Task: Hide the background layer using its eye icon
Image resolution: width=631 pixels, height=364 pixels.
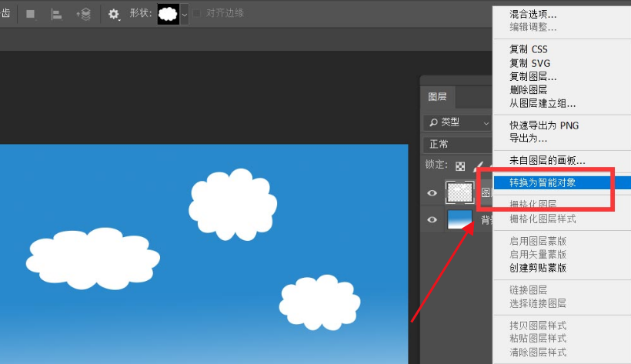Action: pos(432,220)
